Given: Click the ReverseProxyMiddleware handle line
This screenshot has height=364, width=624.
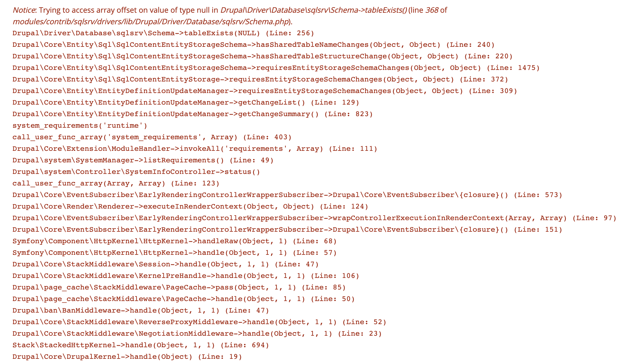Looking at the screenshot, I should (200, 322).
